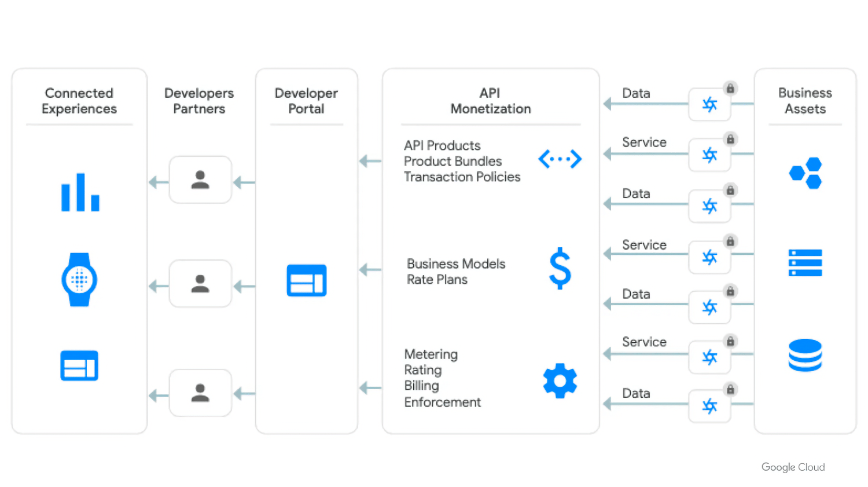Click the proxy icon on the second Data row
The height and width of the screenshot is (487, 868).
coord(709,206)
